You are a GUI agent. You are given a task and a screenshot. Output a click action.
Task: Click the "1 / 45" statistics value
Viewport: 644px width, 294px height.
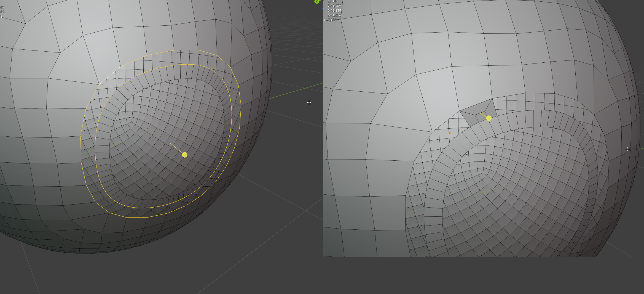pos(332,1)
